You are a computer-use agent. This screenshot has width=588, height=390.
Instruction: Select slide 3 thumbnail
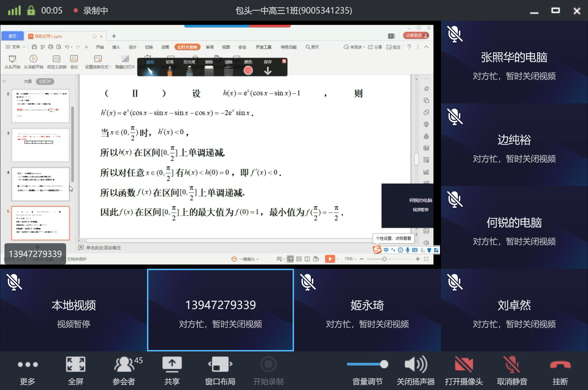click(41, 145)
